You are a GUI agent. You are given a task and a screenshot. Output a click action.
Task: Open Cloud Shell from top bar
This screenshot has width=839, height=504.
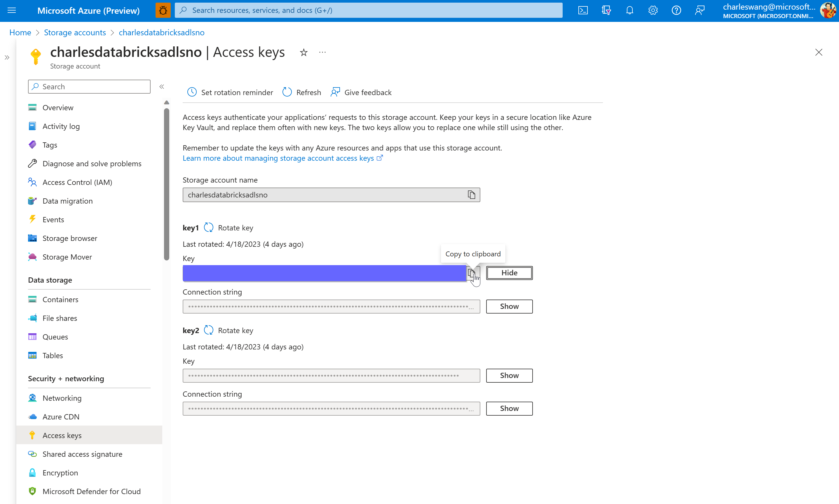pos(583,10)
